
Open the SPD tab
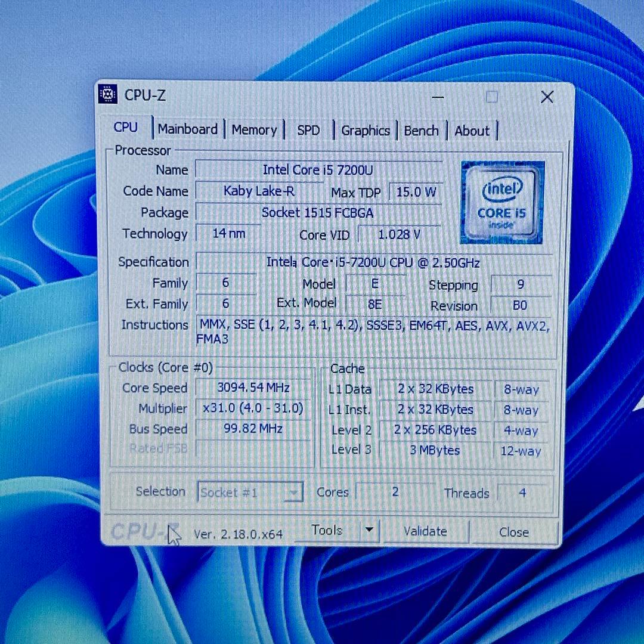pos(308,130)
